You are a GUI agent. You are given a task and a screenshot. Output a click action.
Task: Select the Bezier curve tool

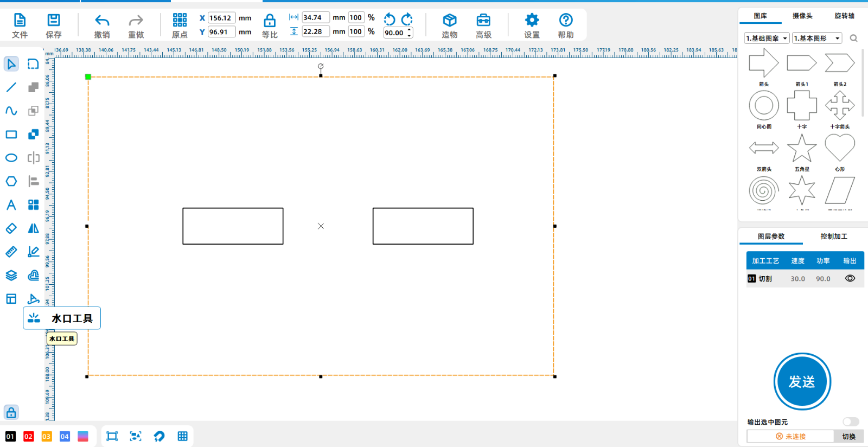pyautogui.click(x=11, y=111)
